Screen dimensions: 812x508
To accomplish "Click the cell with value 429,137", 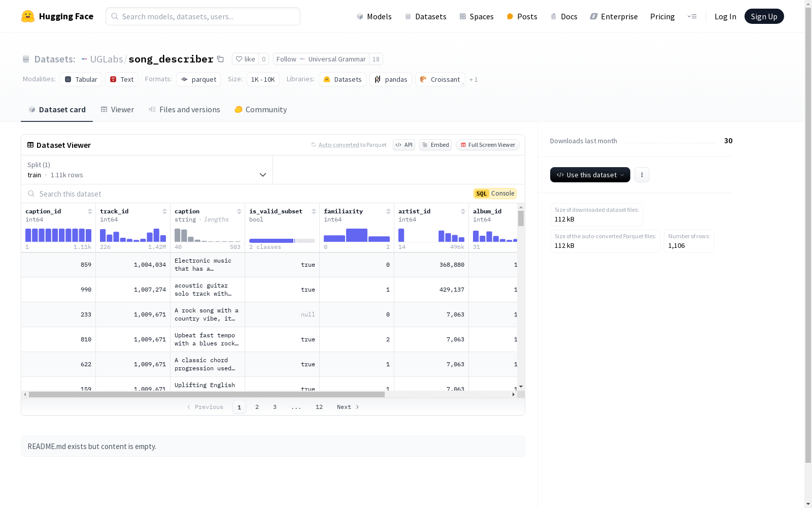I will [431, 290].
